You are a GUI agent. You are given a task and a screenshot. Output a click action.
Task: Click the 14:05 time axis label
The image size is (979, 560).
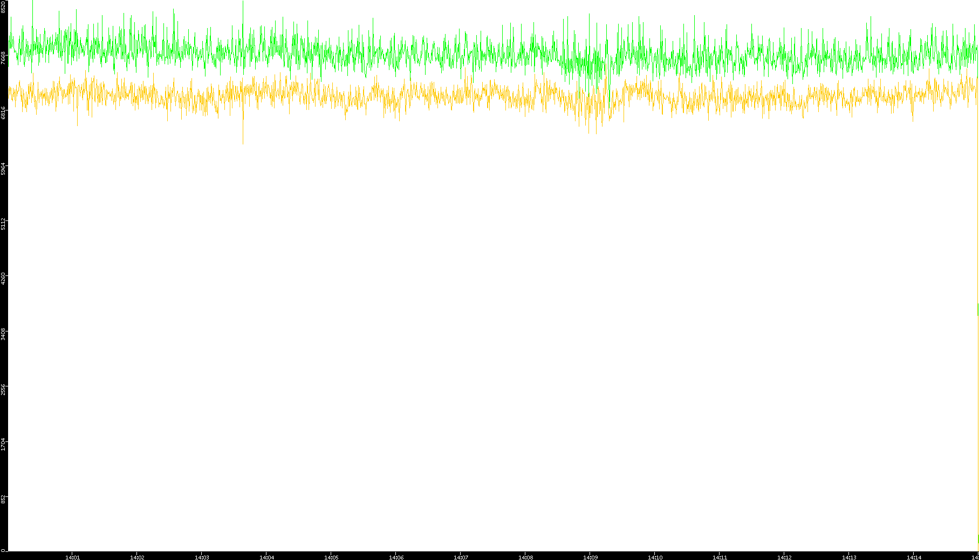point(331,557)
